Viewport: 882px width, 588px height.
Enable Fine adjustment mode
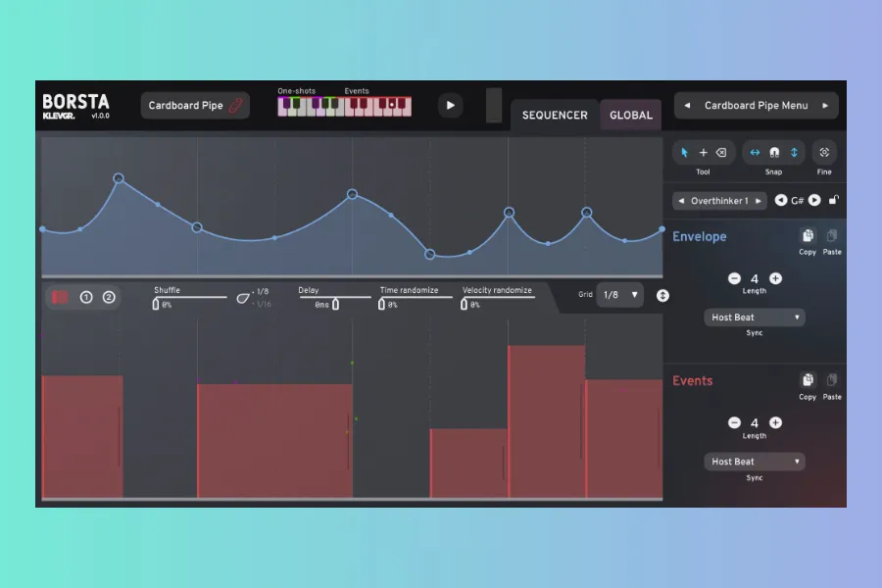tap(824, 153)
